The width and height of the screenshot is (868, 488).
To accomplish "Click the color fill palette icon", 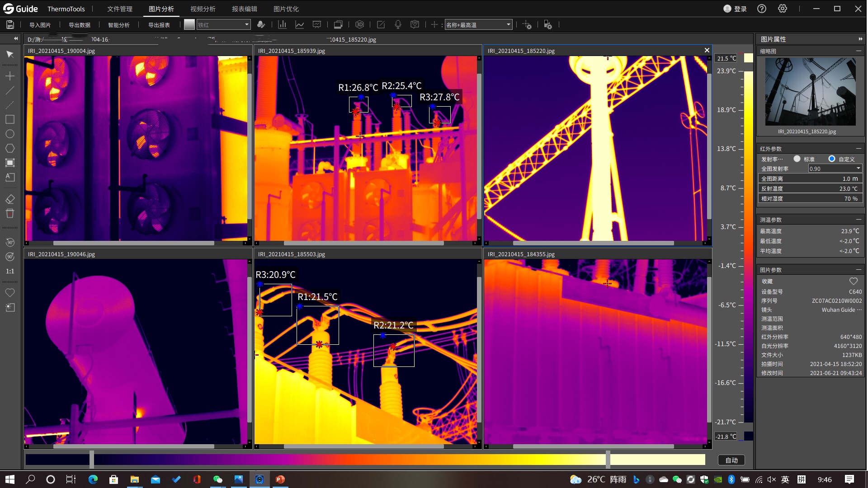I will click(261, 25).
